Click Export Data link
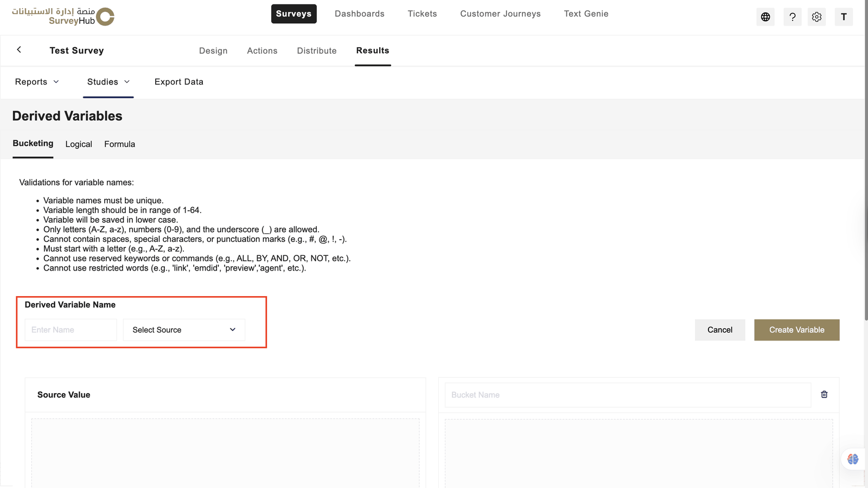 [x=179, y=82]
